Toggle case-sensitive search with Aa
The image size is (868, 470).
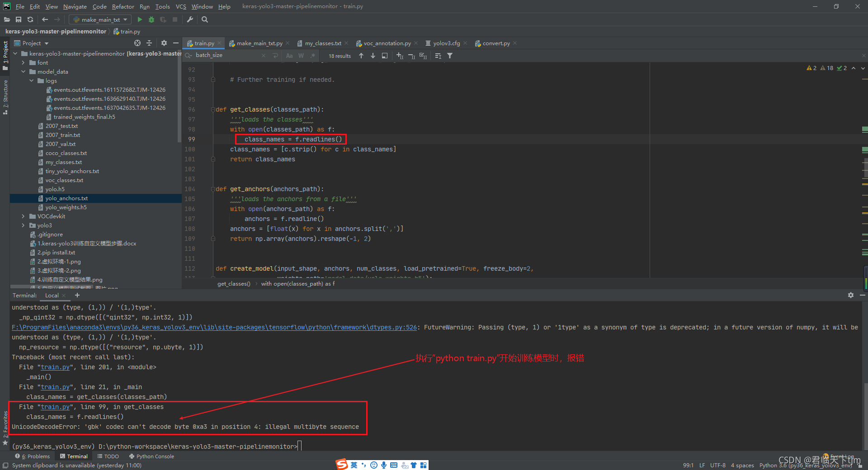[289, 55]
